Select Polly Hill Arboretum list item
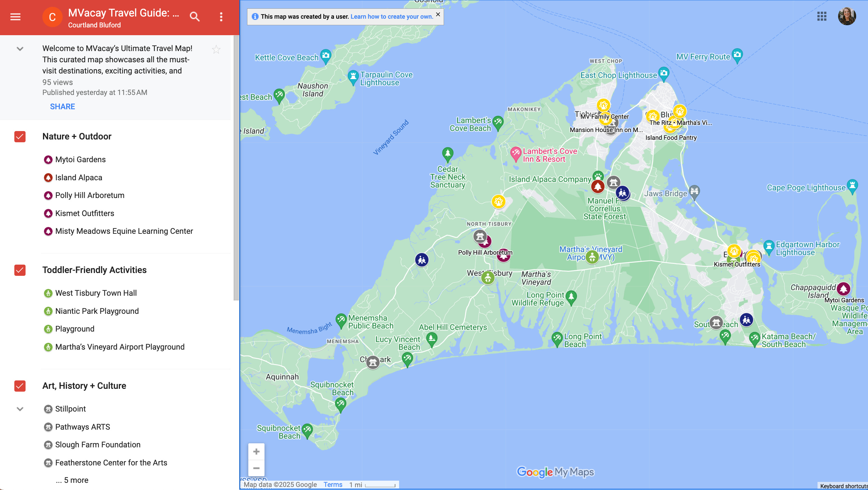This screenshot has width=868, height=490. coord(90,195)
